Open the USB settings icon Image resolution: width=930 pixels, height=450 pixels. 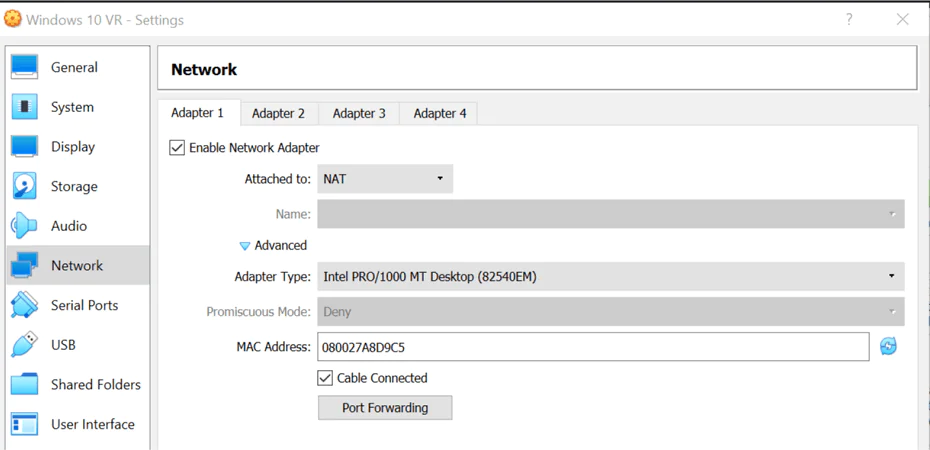[x=24, y=345]
